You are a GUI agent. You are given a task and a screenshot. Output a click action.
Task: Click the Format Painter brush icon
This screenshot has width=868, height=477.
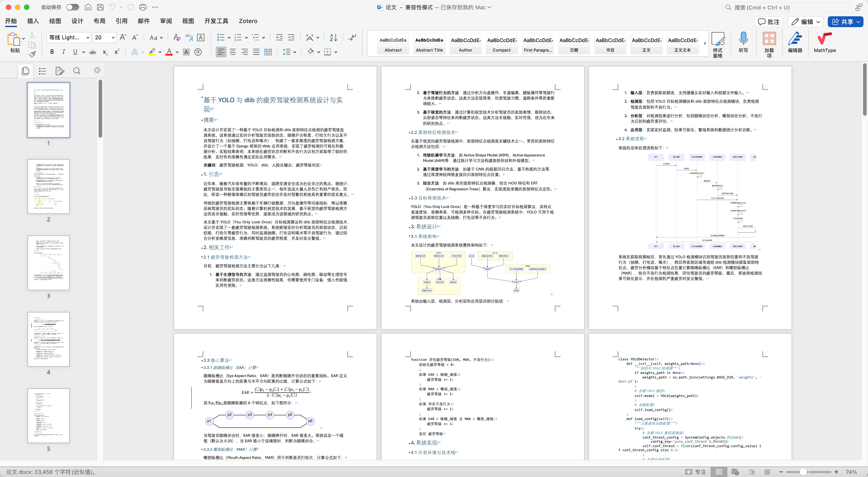32,54
